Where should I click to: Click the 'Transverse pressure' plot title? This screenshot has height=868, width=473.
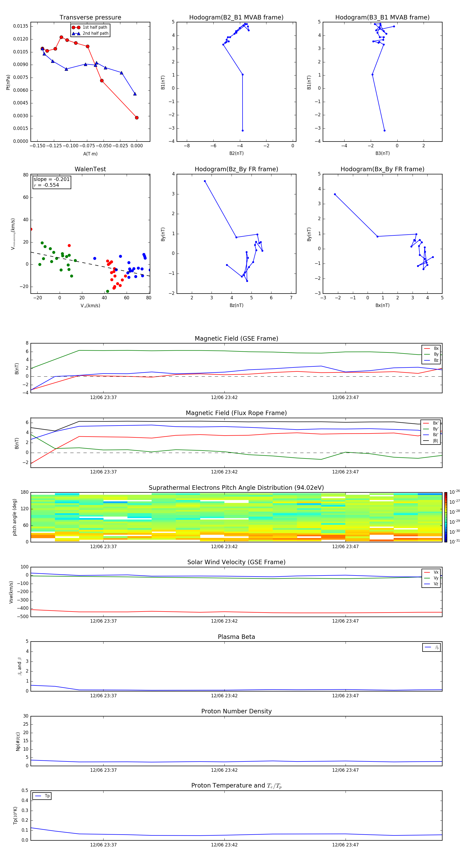pos(90,18)
